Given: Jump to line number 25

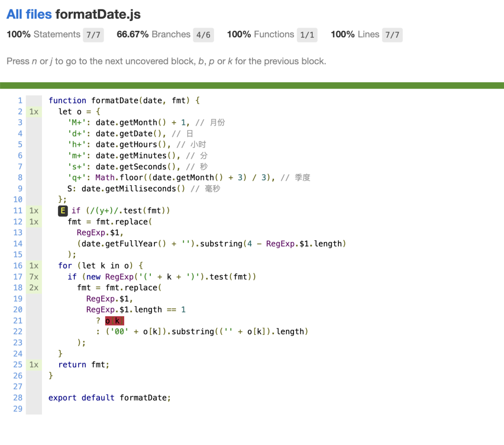Looking at the screenshot, I should [x=18, y=365].
